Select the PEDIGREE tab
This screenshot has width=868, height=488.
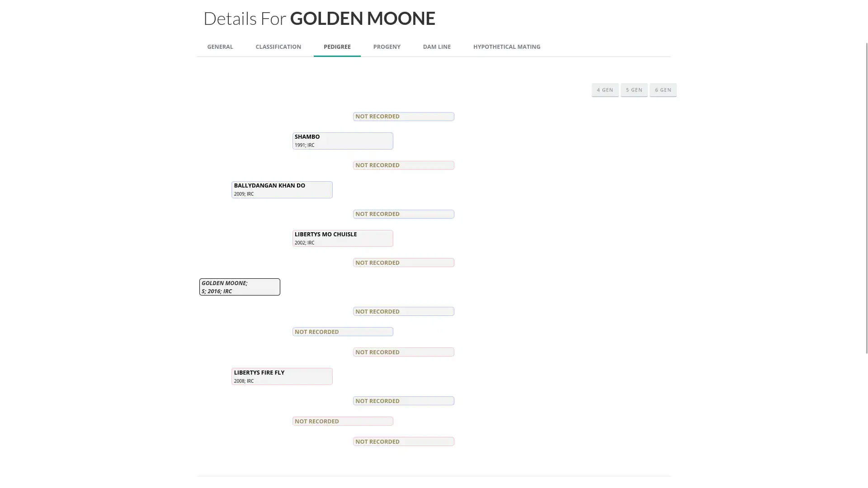(337, 47)
